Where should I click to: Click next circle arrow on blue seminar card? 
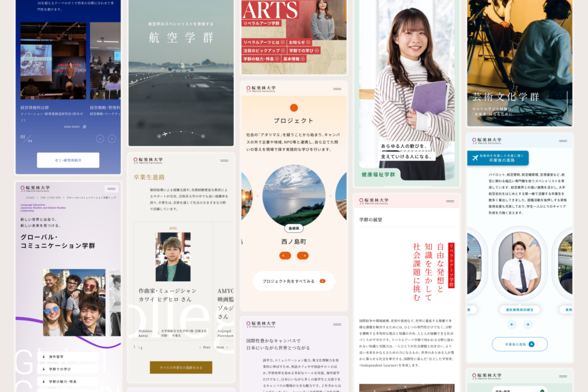pos(112,139)
